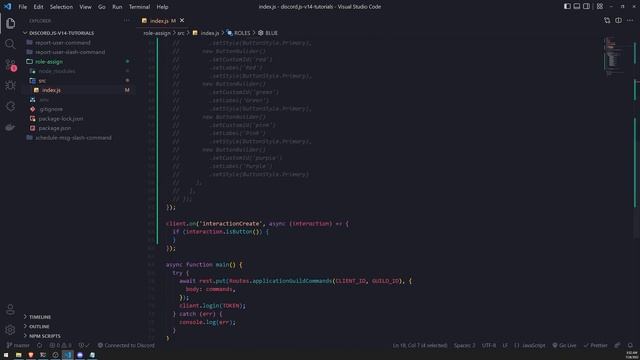The width and height of the screenshot is (640, 360).
Task: Open the notifications bell in status bar
Action: click(x=630, y=345)
